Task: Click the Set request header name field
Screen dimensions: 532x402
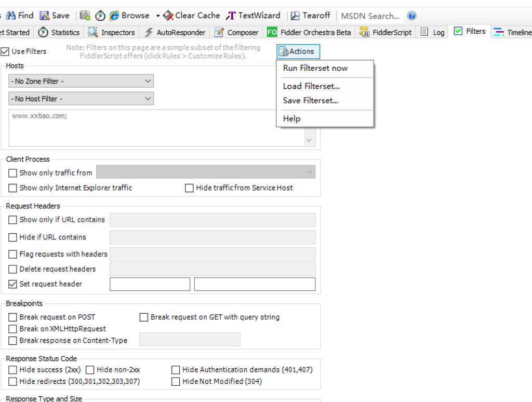Action: (x=150, y=284)
